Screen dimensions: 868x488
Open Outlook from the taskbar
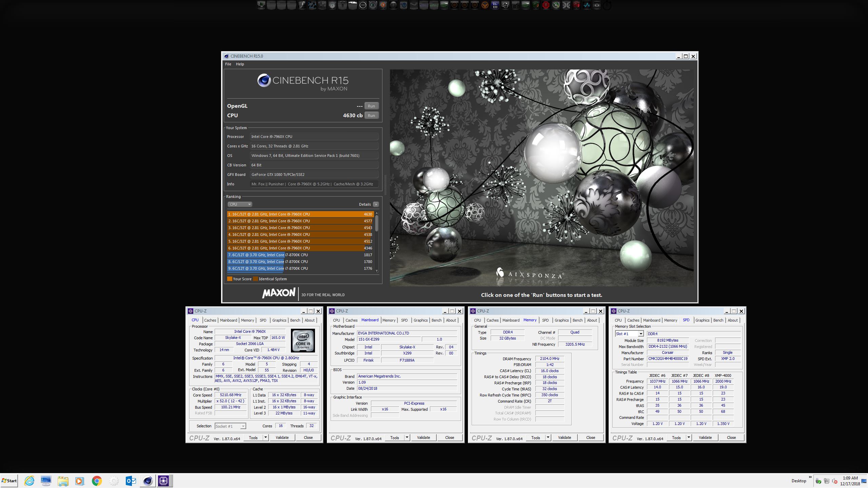tap(131, 481)
